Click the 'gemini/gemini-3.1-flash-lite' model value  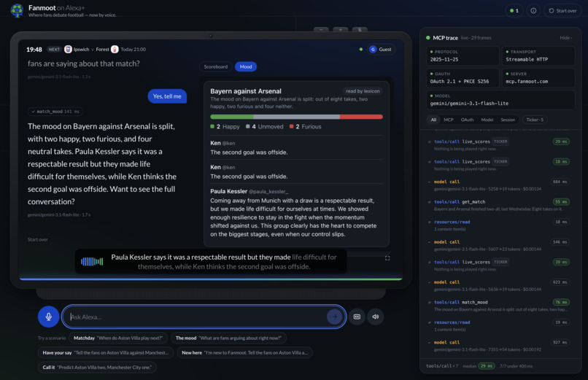pos(469,104)
